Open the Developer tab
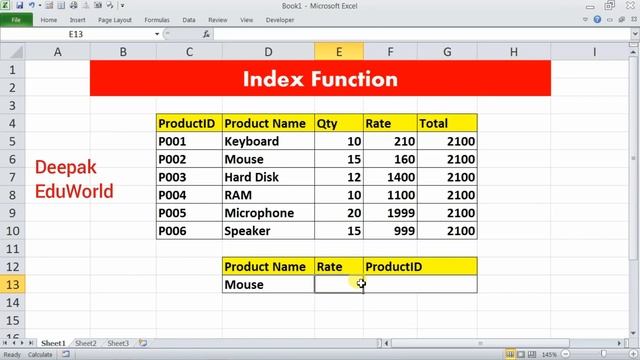This screenshot has width=640, height=360. (280, 20)
